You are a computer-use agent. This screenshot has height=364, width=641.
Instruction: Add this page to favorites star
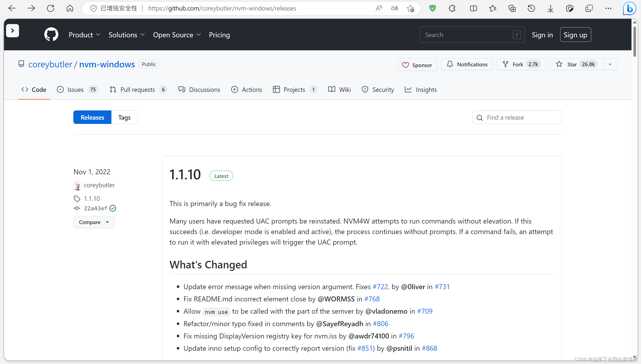pyautogui.click(x=410, y=8)
